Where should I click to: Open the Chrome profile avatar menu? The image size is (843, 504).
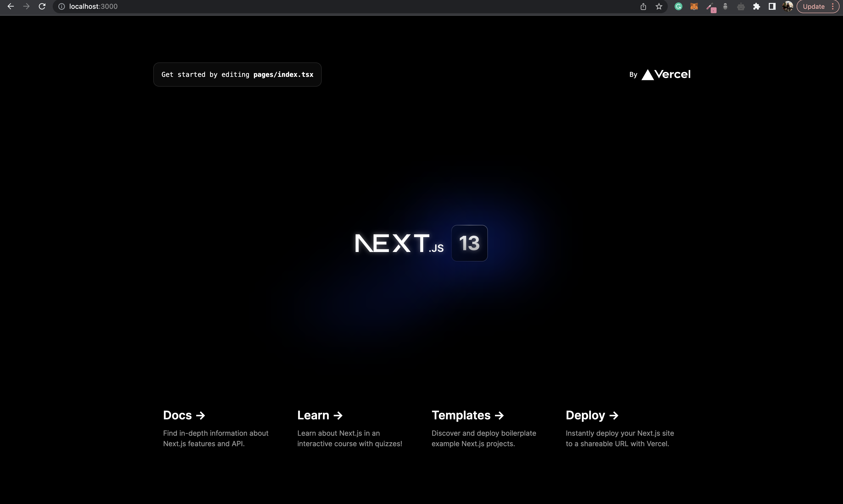788,6
